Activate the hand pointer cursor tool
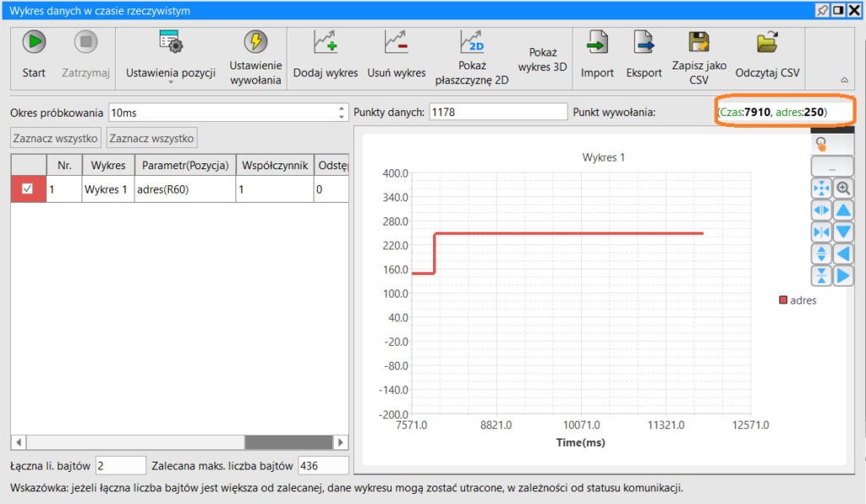 (x=821, y=144)
